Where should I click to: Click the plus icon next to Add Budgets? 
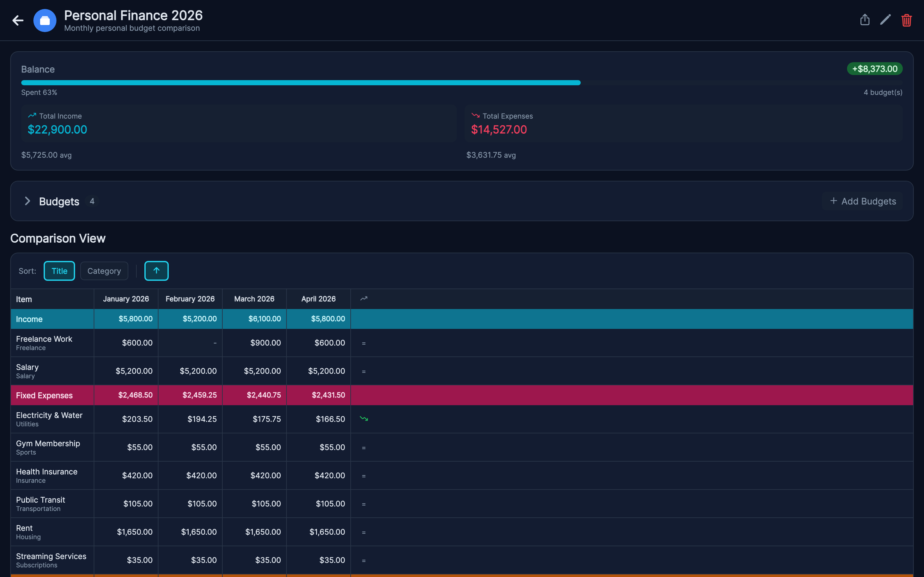[x=833, y=201]
